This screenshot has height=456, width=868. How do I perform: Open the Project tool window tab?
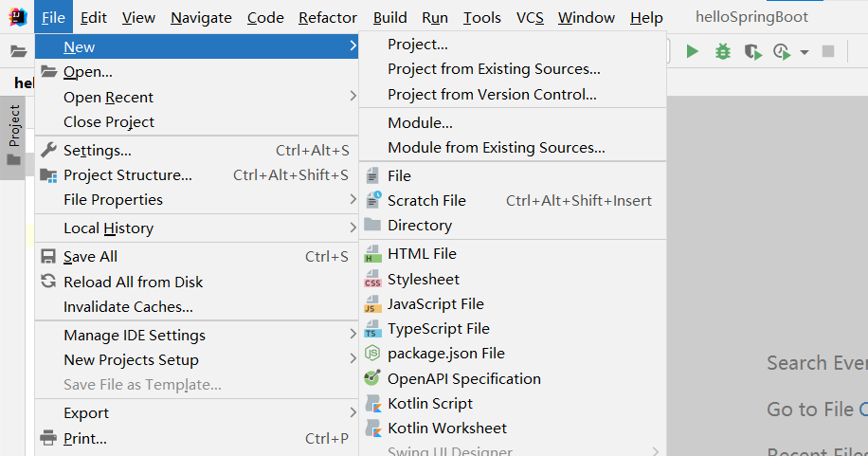14,126
